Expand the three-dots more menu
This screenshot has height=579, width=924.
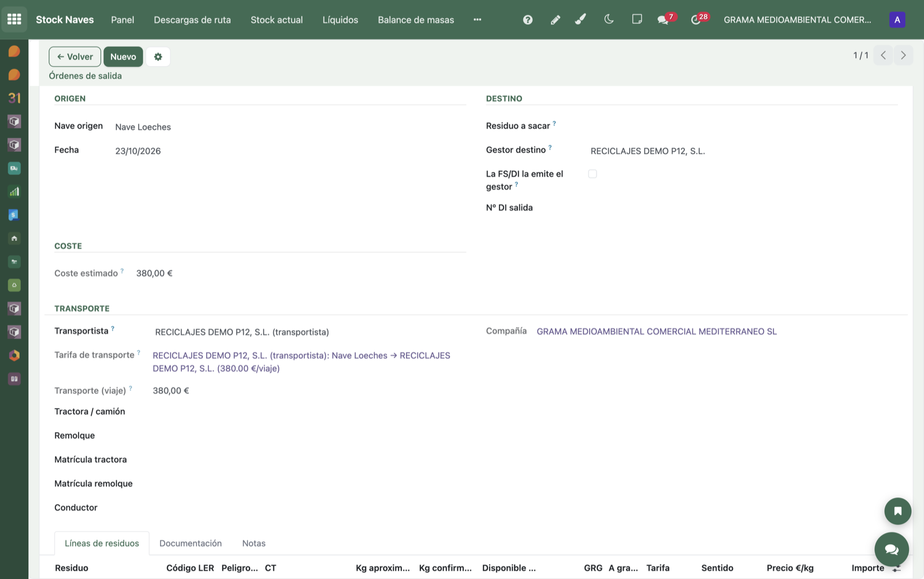point(477,20)
